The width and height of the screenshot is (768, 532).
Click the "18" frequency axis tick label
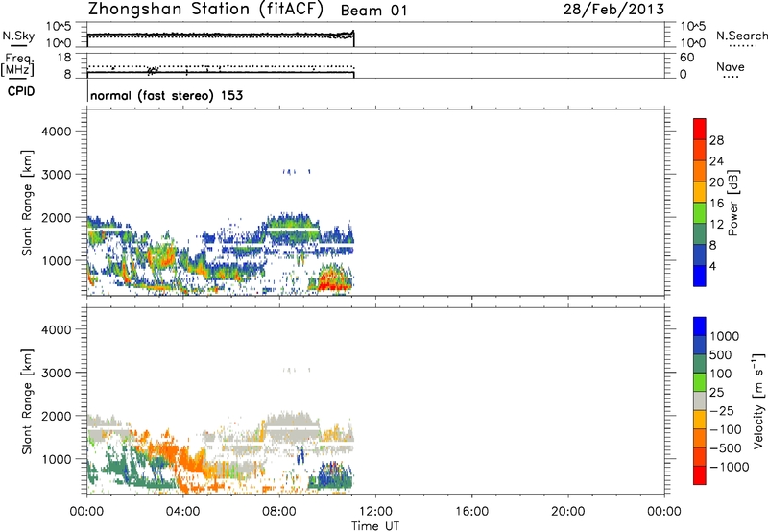click(64, 58)
